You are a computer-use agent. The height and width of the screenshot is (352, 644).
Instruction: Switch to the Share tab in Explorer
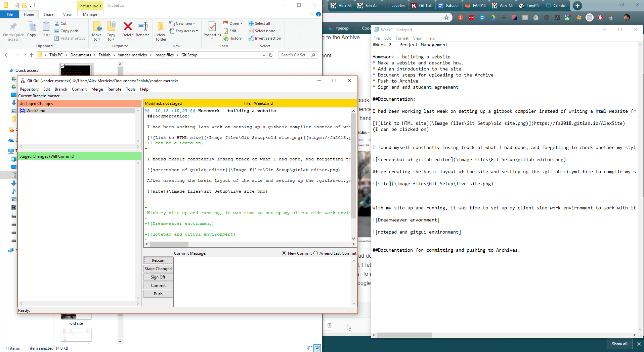[48, 14]
